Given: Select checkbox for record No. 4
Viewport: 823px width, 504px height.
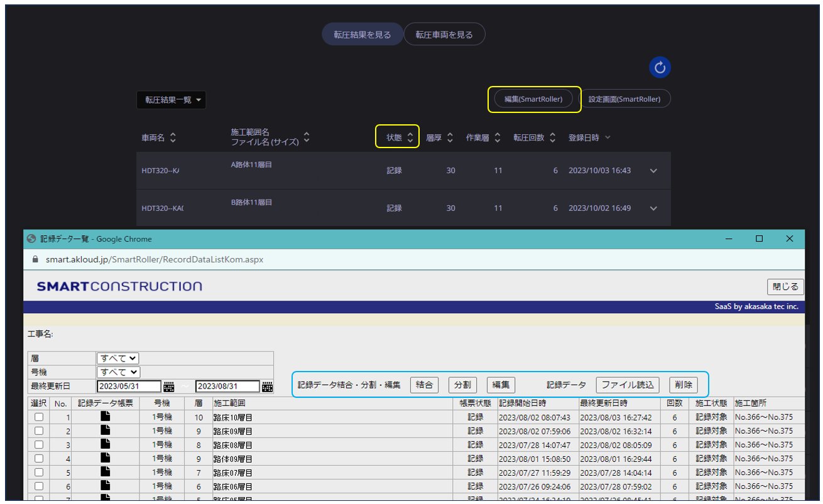Looking at the screenshot, I should point(39,458).
